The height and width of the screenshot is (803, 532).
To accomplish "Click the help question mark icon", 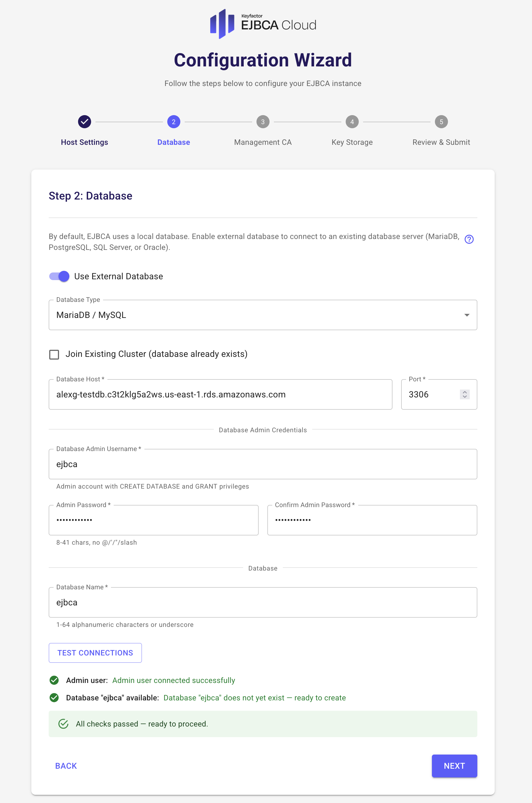I will (469, 239).
